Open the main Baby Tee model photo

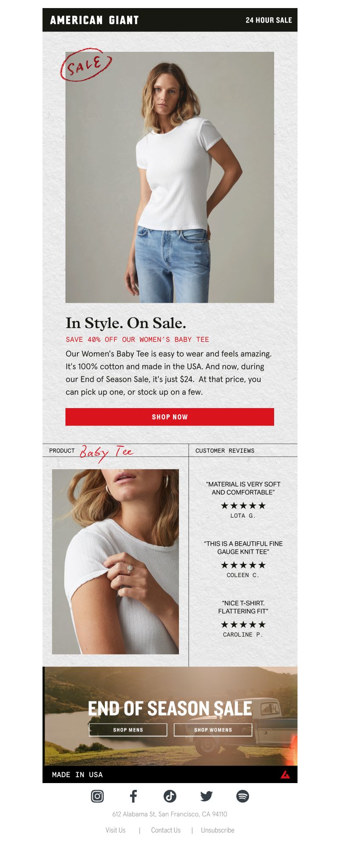(170, 177)
